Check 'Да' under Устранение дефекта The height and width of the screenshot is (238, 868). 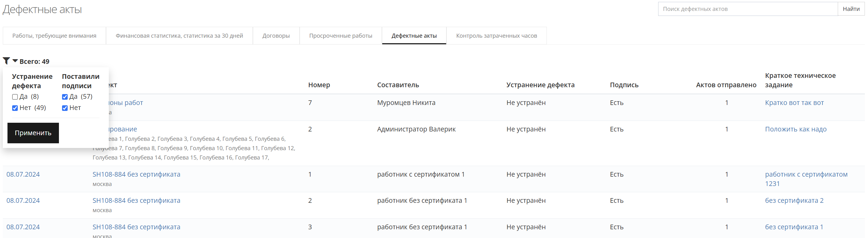pos(15,97)
